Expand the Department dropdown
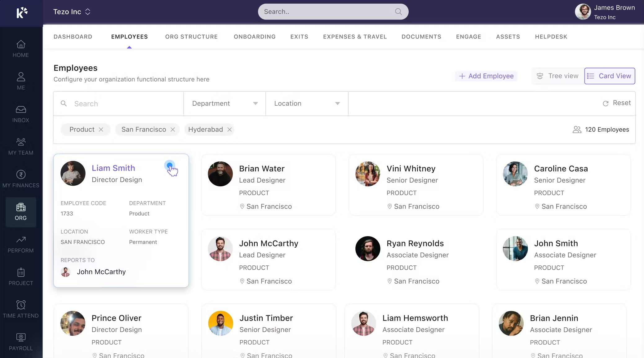Image resolution: width=644 pixels, height=358 pixels. [x=224, y=104]
